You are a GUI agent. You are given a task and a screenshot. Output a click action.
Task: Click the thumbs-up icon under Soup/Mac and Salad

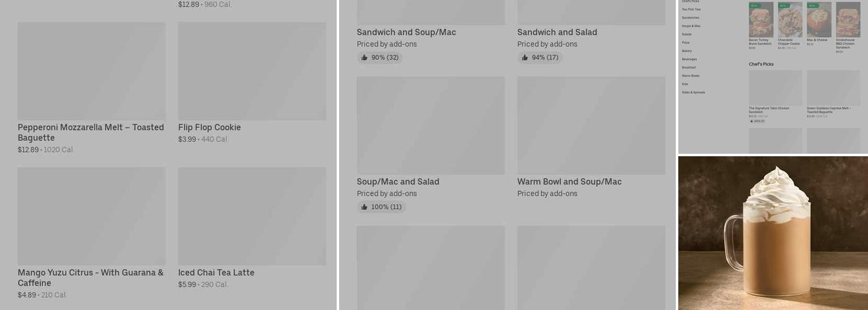coord(365,207)
